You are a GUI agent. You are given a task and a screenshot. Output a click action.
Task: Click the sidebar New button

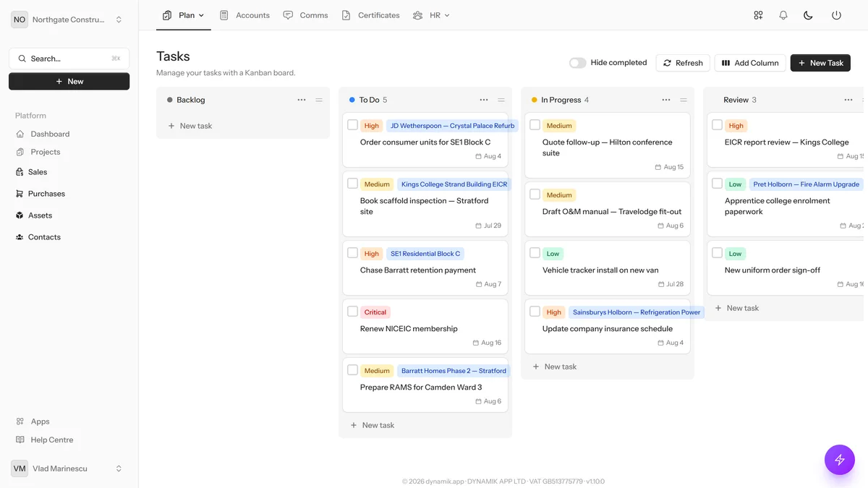(69, 82)
